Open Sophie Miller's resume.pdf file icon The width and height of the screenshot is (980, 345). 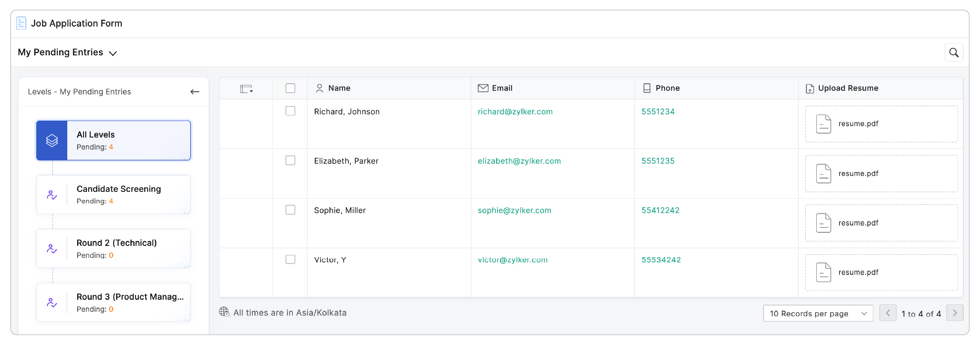tap(823, 223)
